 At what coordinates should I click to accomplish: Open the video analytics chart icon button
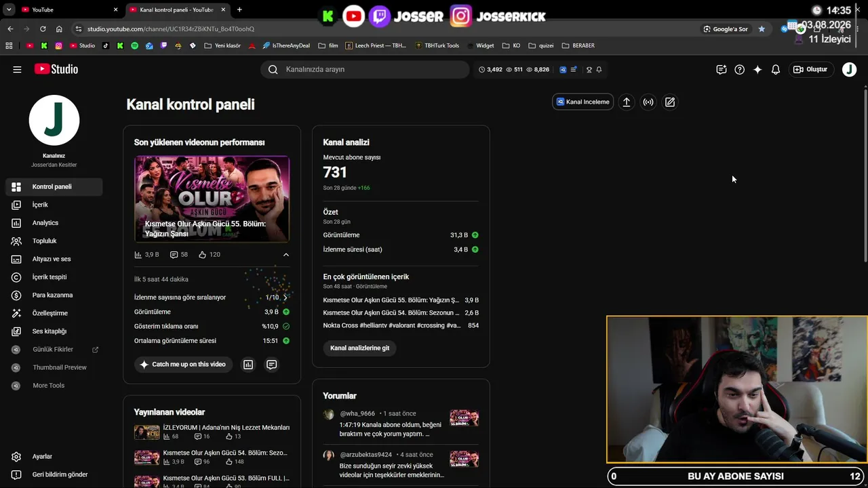(x=248, y=365)
